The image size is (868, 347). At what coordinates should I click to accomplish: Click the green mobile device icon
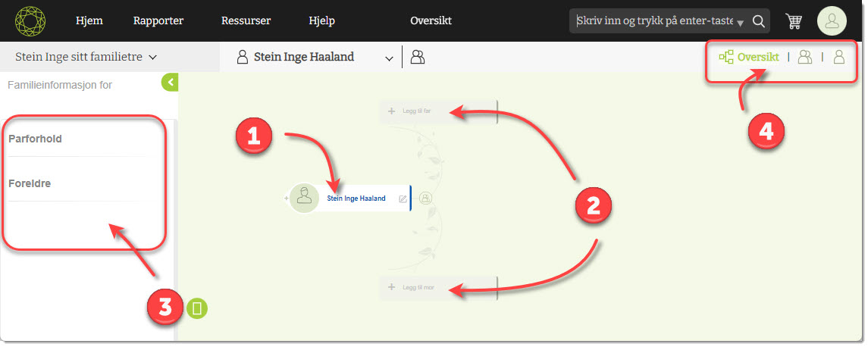197,308
